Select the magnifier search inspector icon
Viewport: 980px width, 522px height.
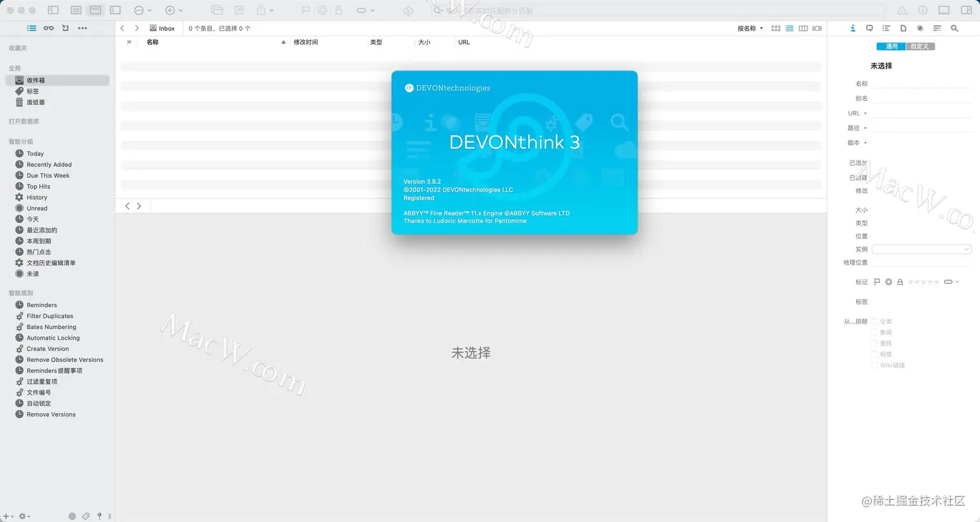954,28
